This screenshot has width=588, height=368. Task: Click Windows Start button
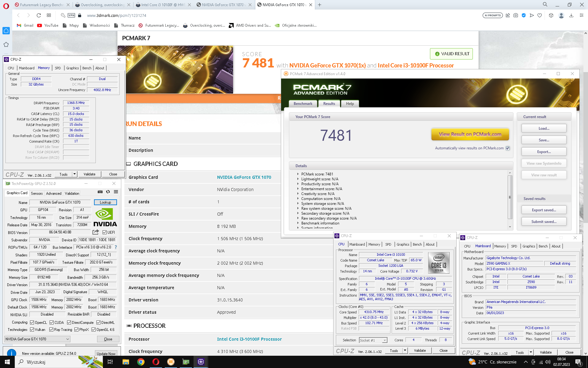point(7,362)
